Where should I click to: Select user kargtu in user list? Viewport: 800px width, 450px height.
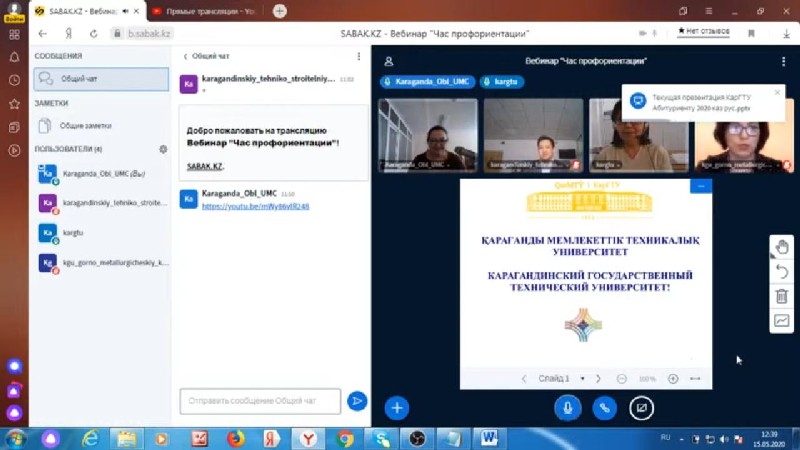101,233
